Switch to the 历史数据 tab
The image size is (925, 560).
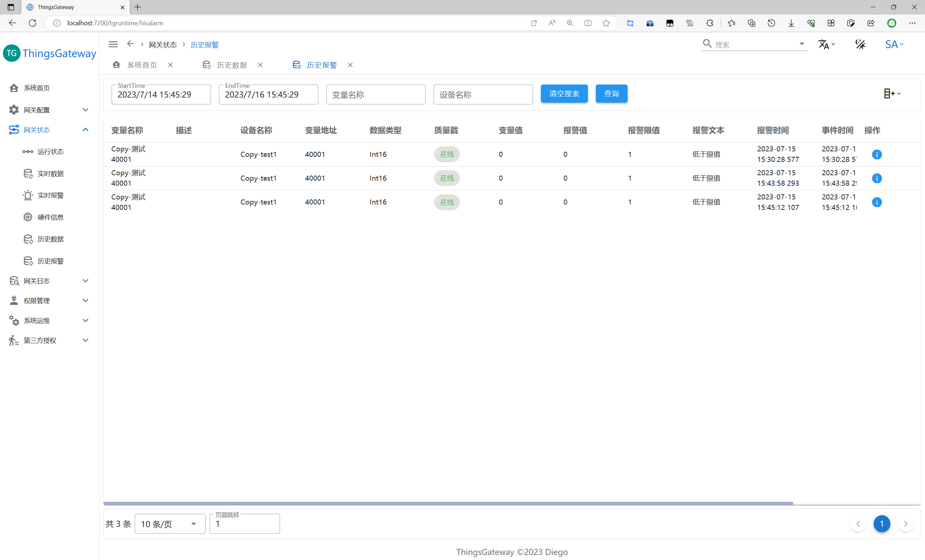point(231,65)
